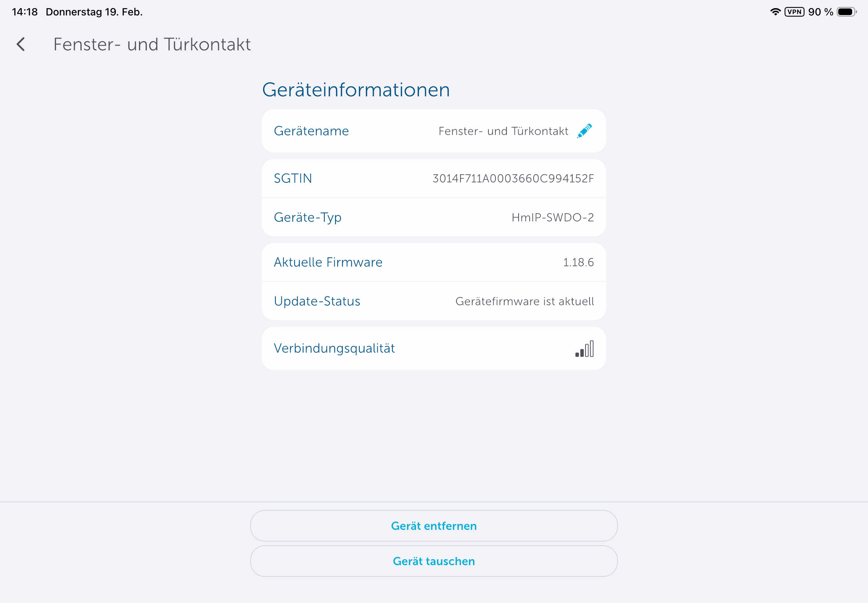
Task: Tap the Geräte-Typ label
Action: pyautogui.click(x=307, y=217)
